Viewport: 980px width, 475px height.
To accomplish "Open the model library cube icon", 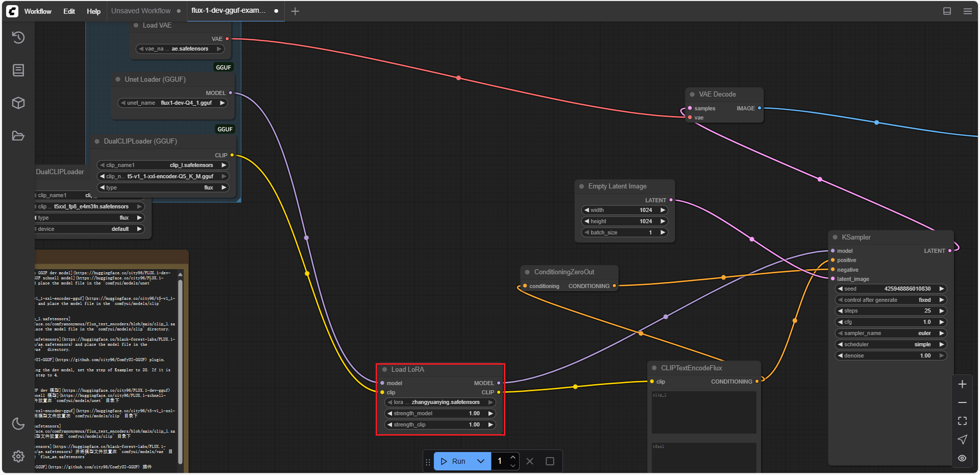I will click(18, 103).
